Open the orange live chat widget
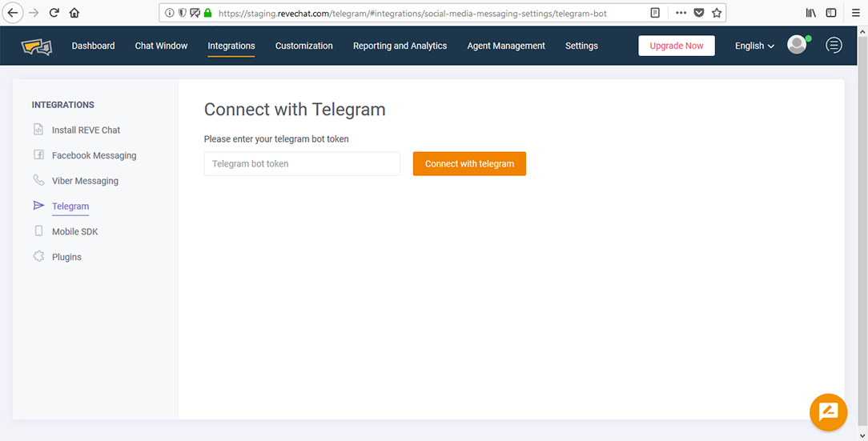The image size is (868, 441). click(x=828, y=412)
